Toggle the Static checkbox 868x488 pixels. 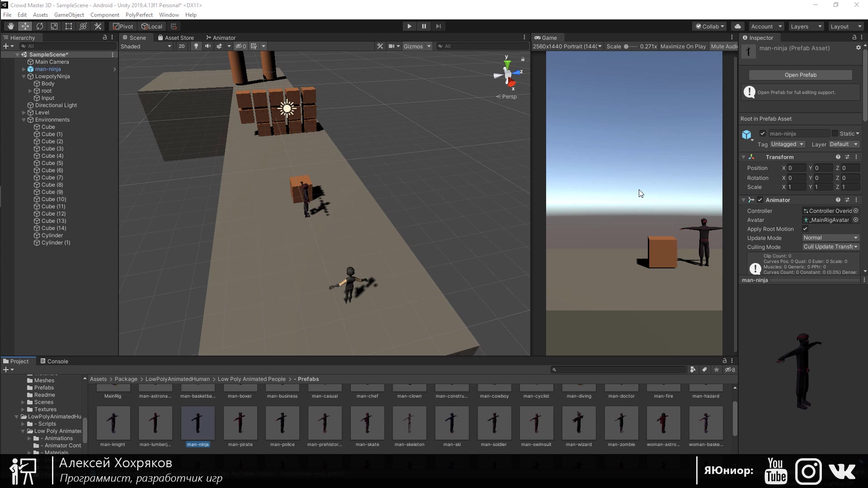(835, 133)
